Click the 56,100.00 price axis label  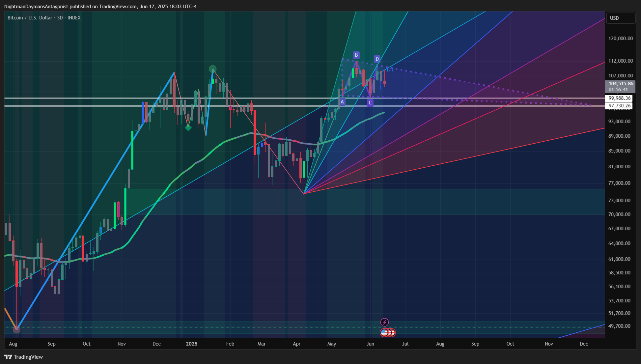619,287
